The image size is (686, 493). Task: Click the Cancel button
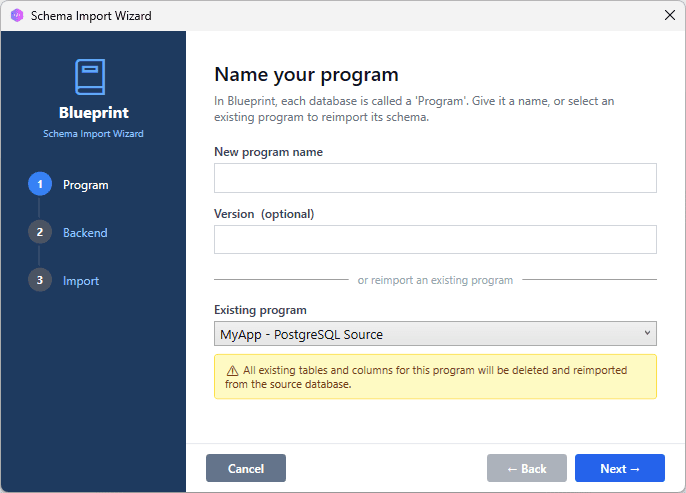pyautogui.click(x=246, y=468)
